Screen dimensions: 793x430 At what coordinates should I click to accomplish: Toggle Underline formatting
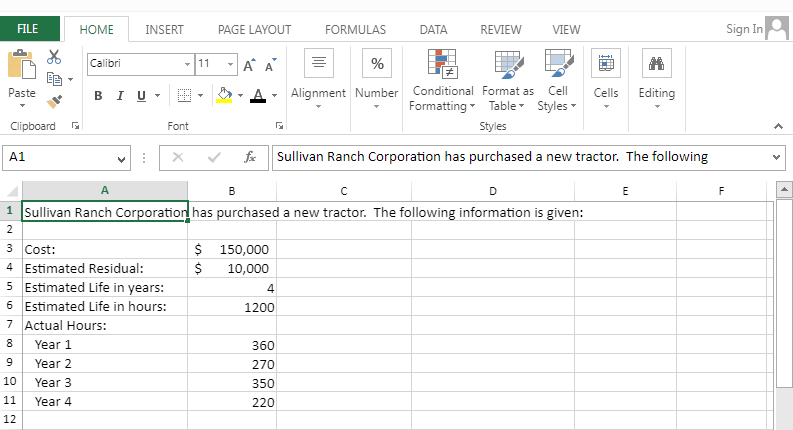(x=142, y=96)
